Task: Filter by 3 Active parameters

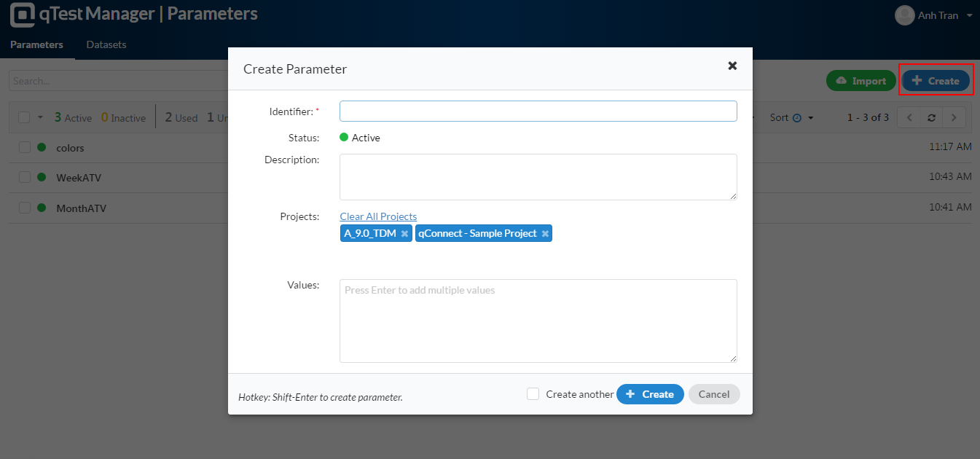Action: pos(73,117)
